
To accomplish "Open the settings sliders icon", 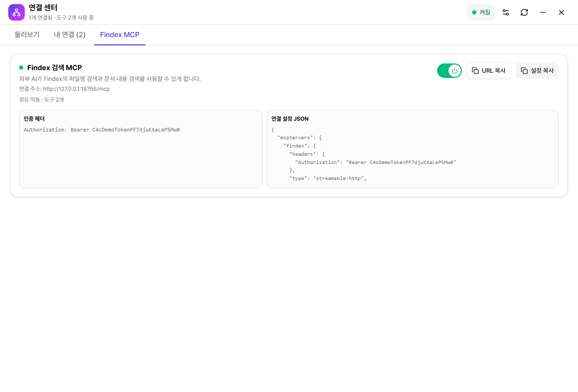I will [506, 12].
